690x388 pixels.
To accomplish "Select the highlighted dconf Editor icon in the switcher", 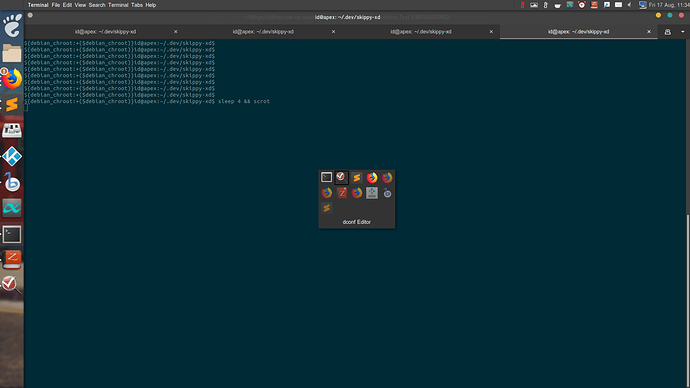I will tap(341, 177).
